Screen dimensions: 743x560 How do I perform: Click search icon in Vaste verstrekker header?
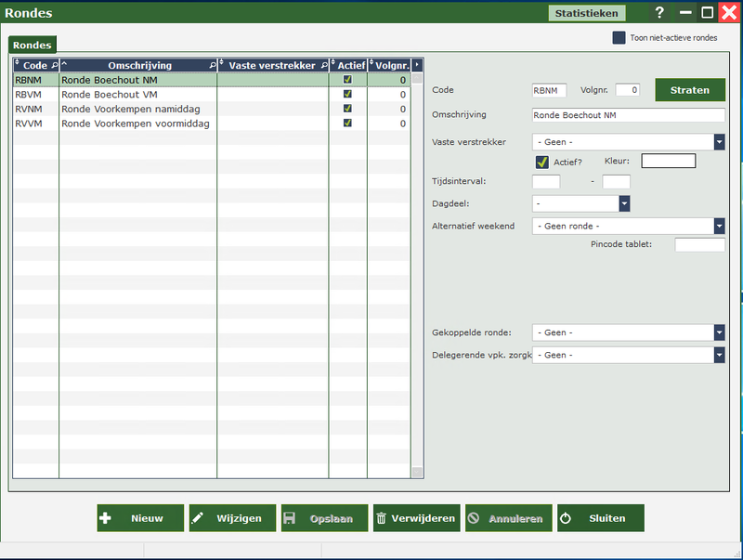click(323, 66)
